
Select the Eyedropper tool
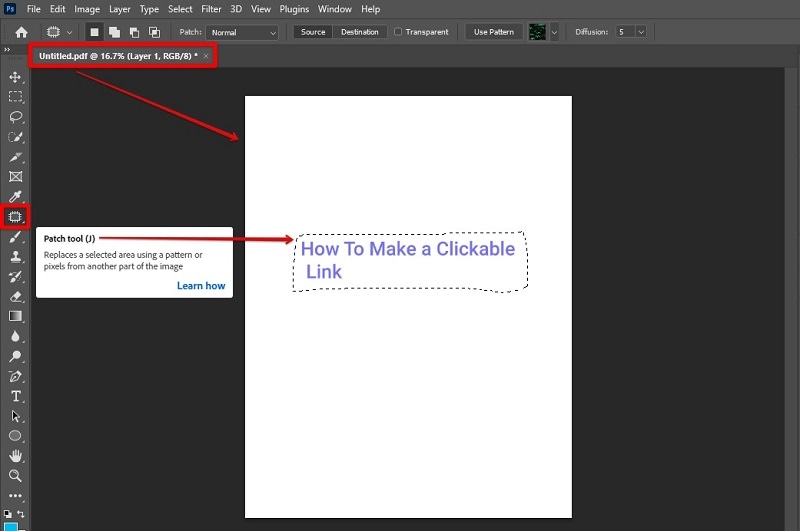16,196
